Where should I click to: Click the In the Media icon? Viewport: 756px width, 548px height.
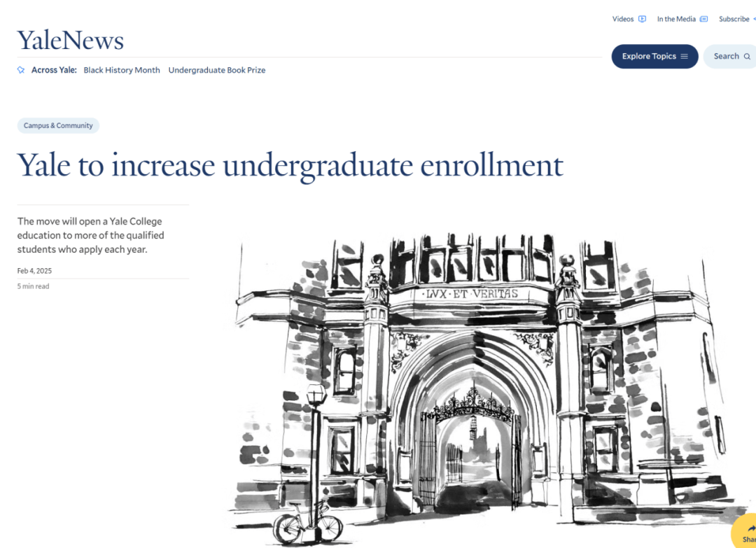click(x=704, y=19)
